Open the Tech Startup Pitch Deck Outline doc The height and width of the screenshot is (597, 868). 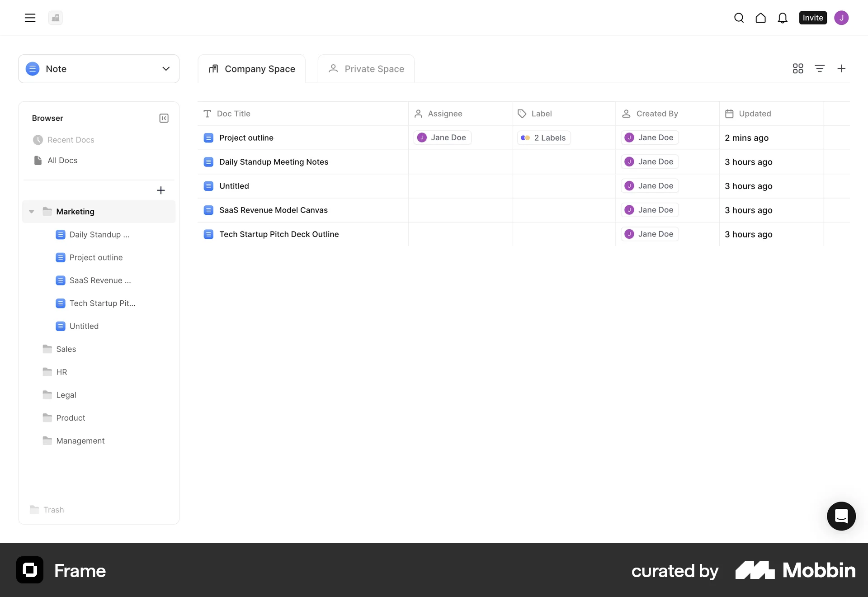[279, 234]
